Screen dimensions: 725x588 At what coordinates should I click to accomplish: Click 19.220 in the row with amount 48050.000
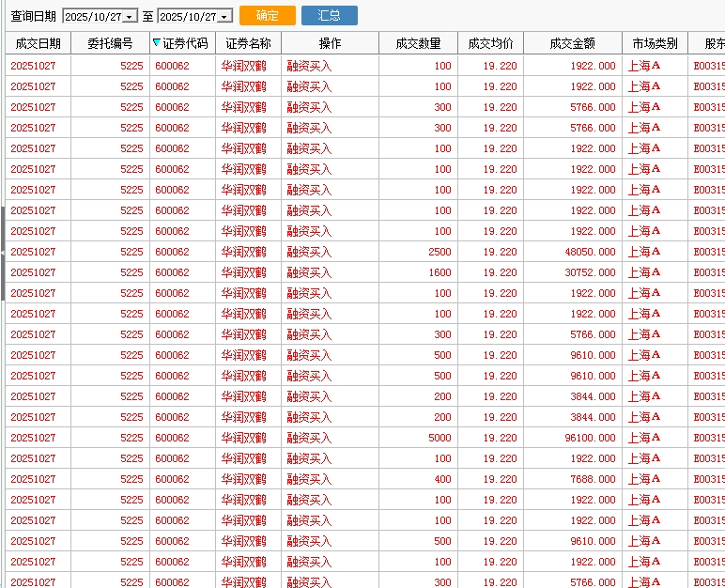click(x=500, y=252)
